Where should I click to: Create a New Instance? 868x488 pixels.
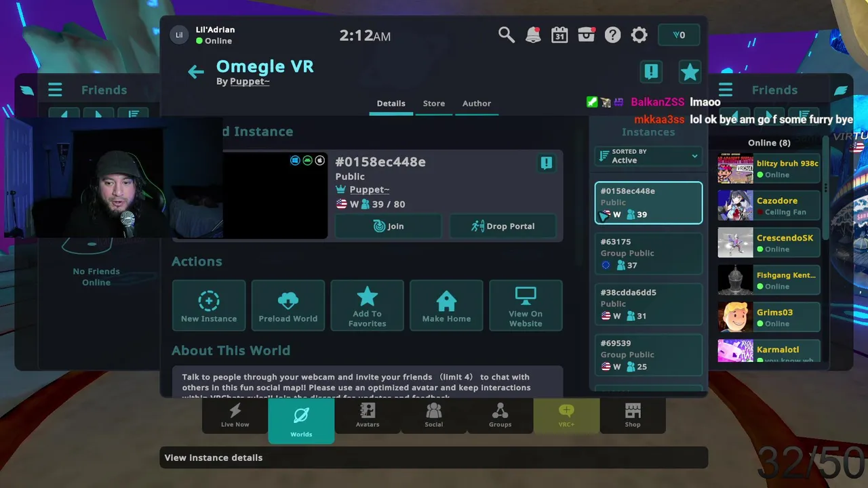point(209,305)
